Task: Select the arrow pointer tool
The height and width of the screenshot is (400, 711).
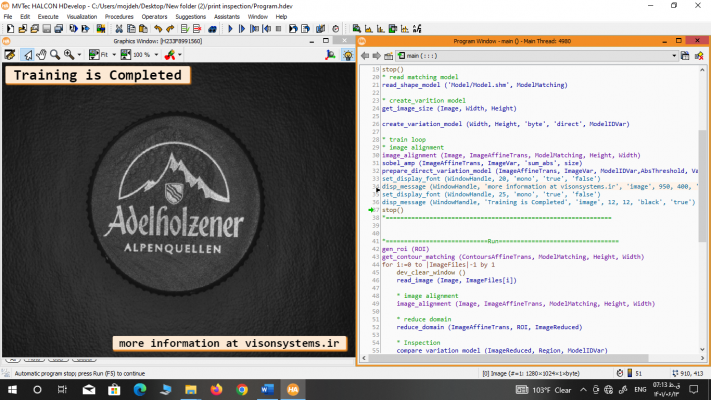Action: [29, 54]
